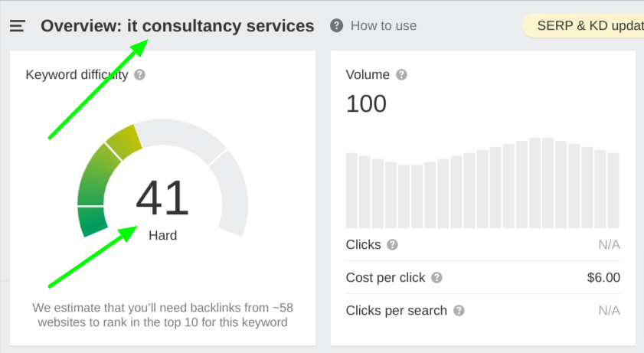Click Clicks per search help icon

pos(459,311)
